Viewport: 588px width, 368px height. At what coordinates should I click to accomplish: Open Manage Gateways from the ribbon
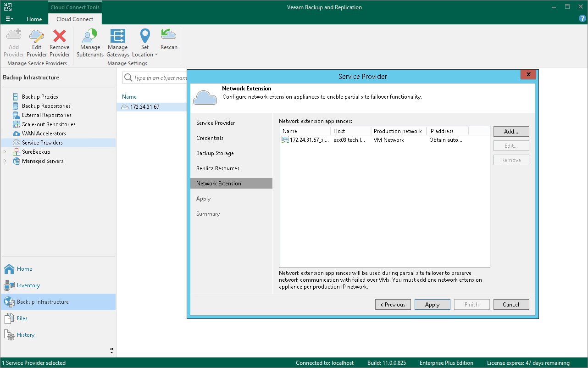pos(118,42)
